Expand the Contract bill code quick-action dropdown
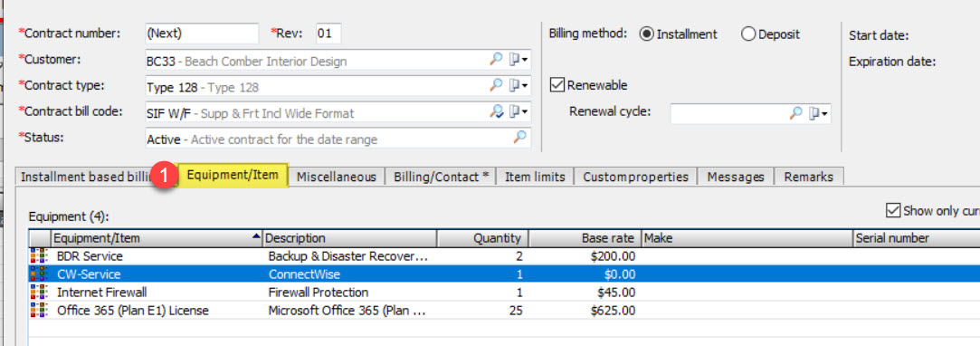Screen dimensions: 980x346 tap(519, 111)
